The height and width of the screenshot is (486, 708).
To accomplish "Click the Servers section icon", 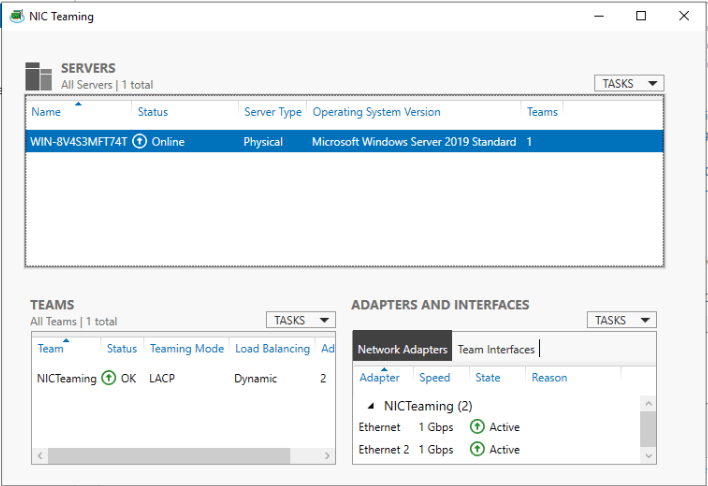I will 38,76.
